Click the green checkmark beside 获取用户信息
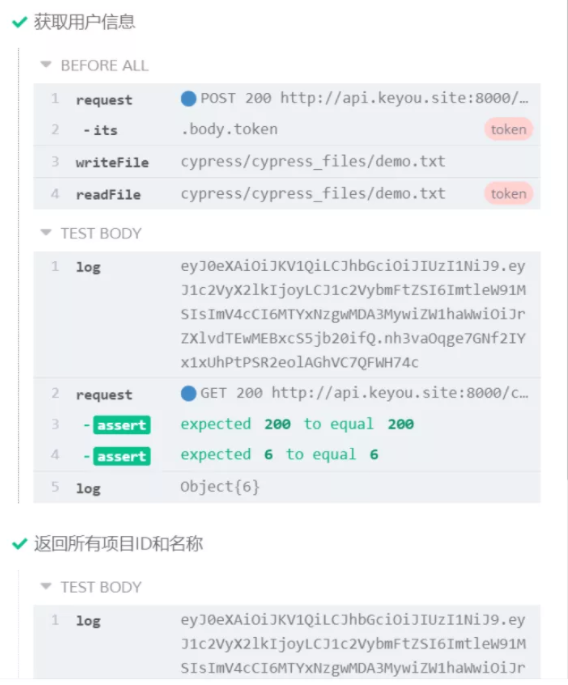The height and width of the screenshot is (685, 568). pos(20,22)
